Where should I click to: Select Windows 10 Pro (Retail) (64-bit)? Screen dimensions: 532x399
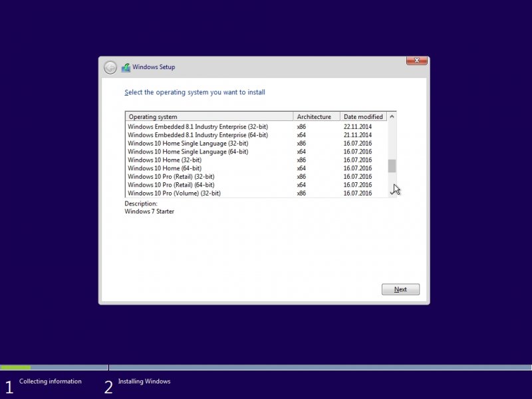pyautogui.click(x=257, y=185)
